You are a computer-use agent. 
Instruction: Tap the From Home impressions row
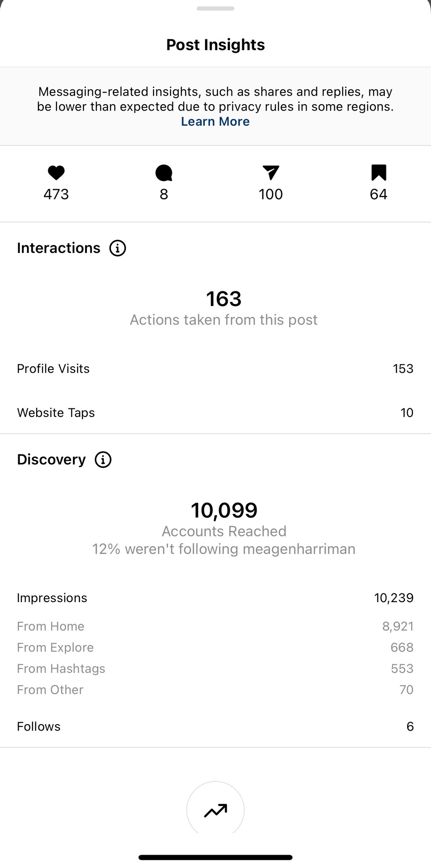tap(215, 626)
